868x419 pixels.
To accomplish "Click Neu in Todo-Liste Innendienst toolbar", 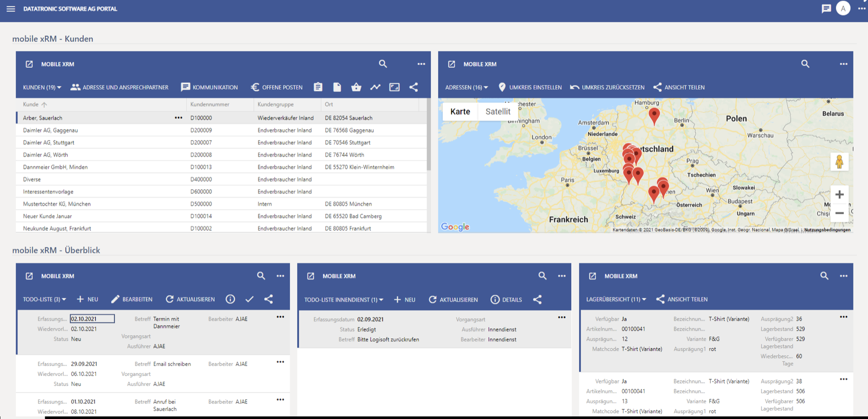I will click(x=405, y=300).
